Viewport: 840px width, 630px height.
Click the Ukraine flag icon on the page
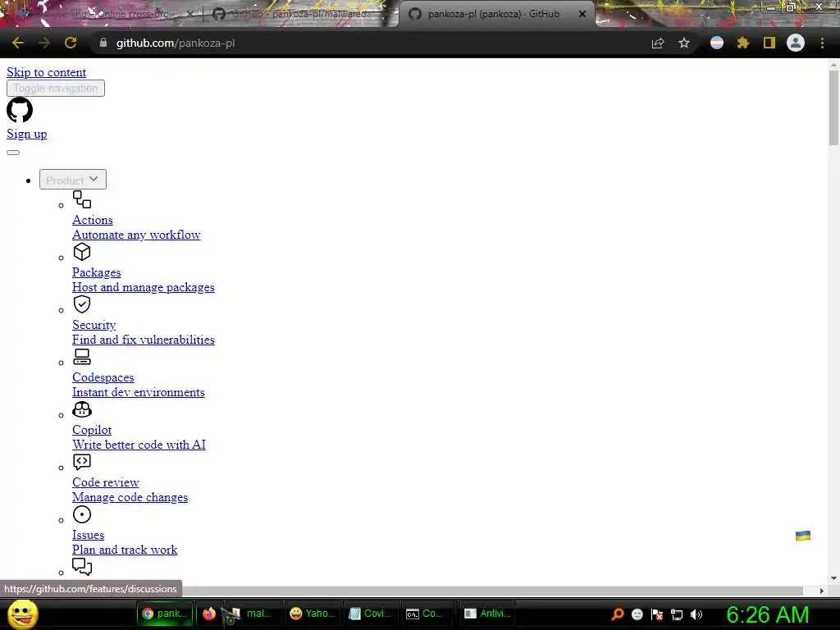point(802,535)
